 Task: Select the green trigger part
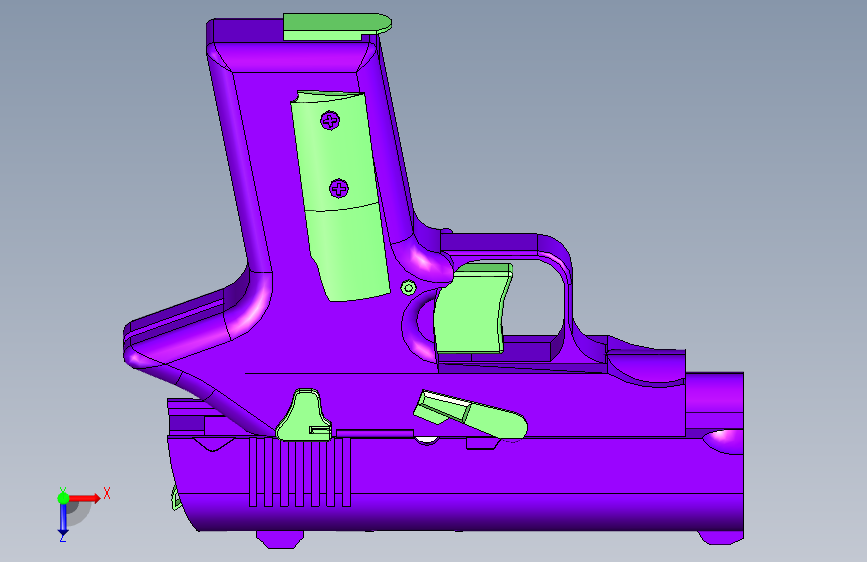click(x=473, y=309)
